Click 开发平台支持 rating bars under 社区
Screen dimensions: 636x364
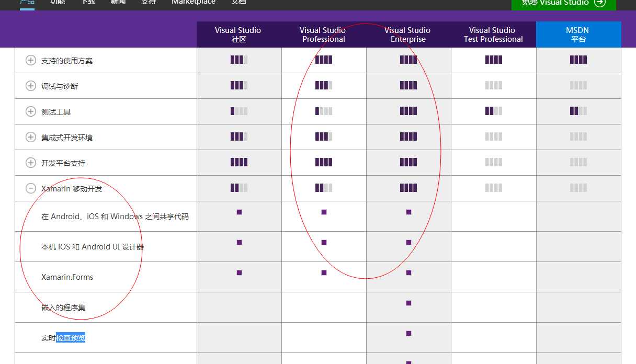coord(239,162)
